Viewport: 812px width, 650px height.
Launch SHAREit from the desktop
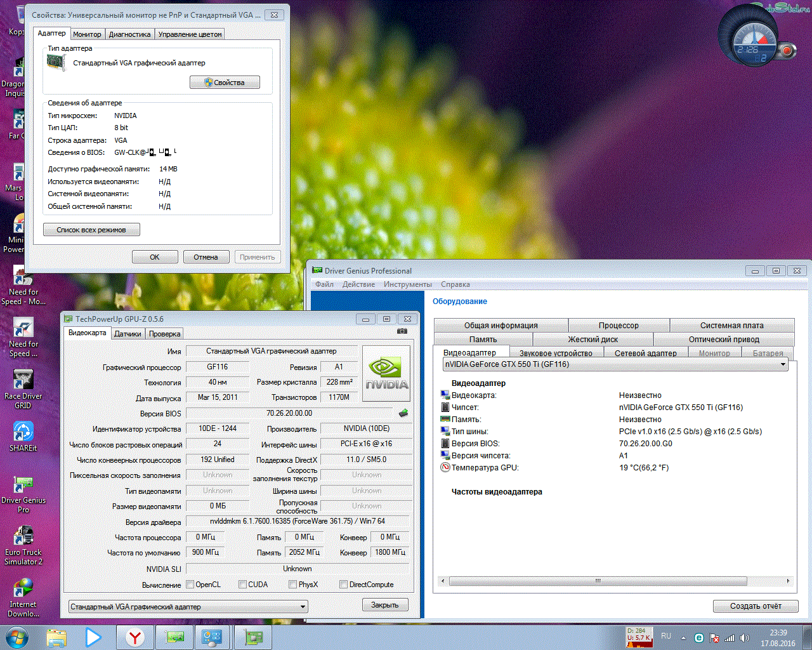[23, 437]
